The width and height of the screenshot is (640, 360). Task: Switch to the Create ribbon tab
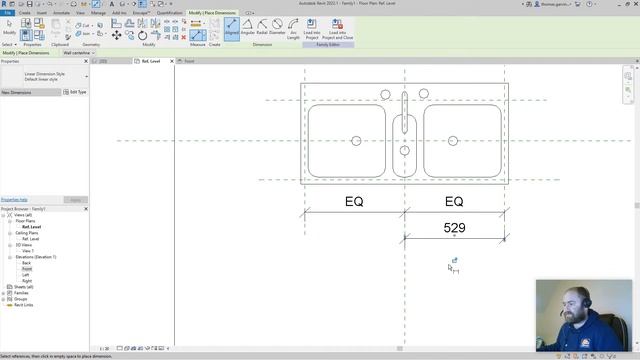[x=24, y=13]
